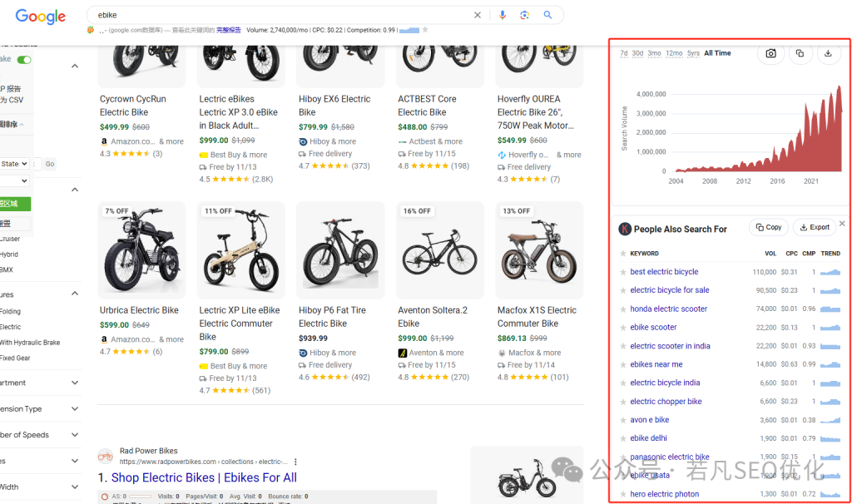Image resolution: width=852 pixels, height=504 pixels.
Task: Select the Fixed Gear filter
Action: click(15, 358)
